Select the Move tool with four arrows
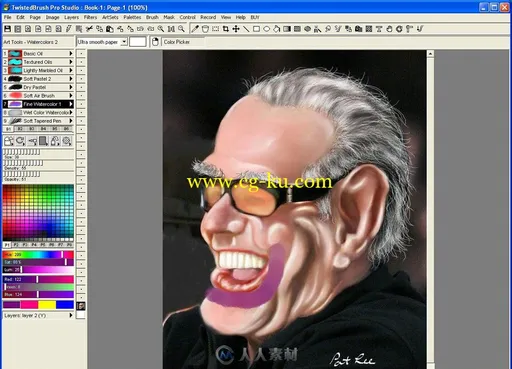Screen dimensions: 512x369 [236, 29]
